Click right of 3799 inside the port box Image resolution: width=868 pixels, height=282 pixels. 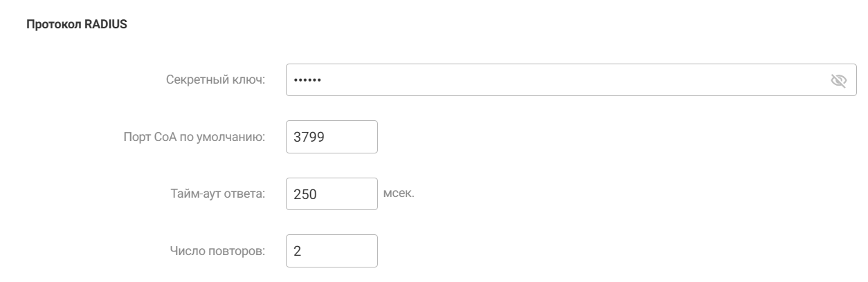(353, 137)
